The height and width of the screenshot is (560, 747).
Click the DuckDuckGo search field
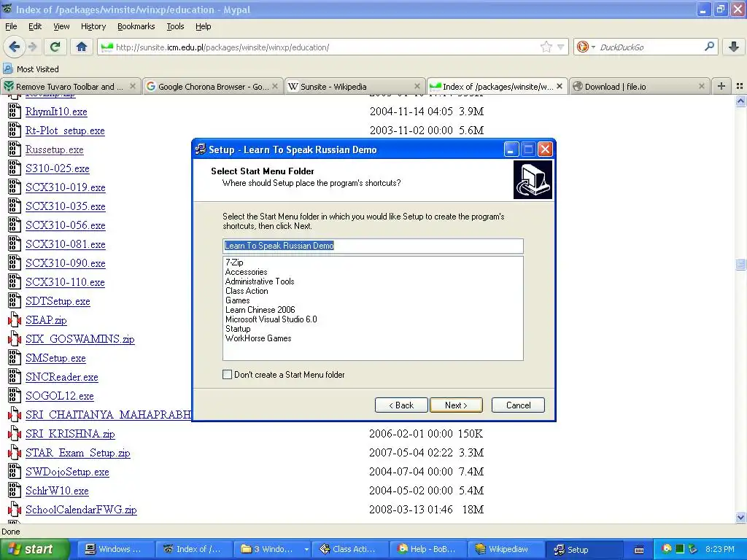click(x=650, y=47)
